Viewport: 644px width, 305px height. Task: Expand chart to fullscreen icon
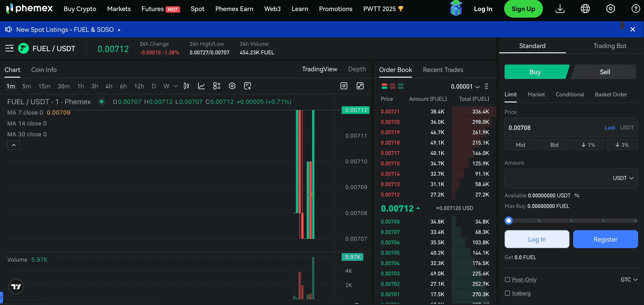pos(360,86)
